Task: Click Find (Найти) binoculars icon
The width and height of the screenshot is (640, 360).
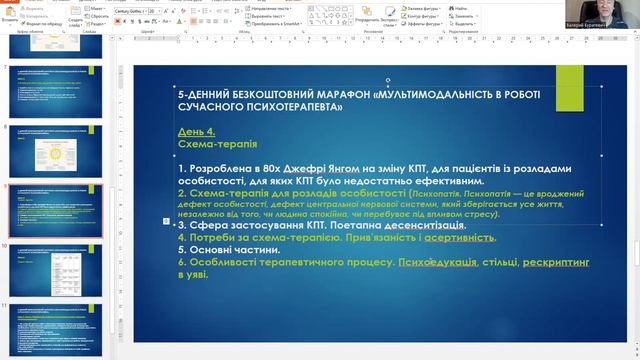Action: 452,9
